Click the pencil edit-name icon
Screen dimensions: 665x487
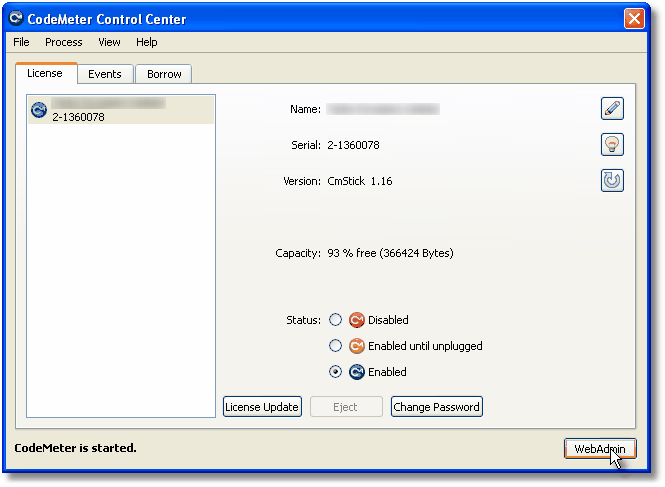pyautogui.click(x=612, y=109)
